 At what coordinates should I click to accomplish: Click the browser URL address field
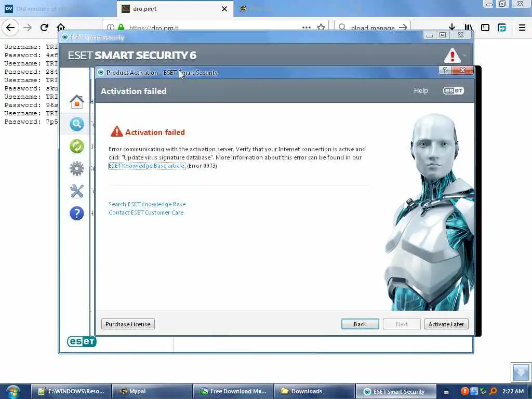tap(216, 27)
